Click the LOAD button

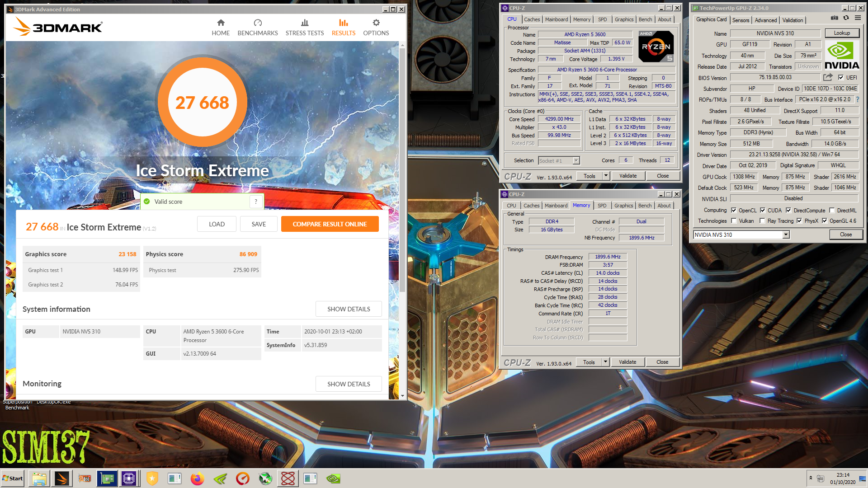coord(217,224)
